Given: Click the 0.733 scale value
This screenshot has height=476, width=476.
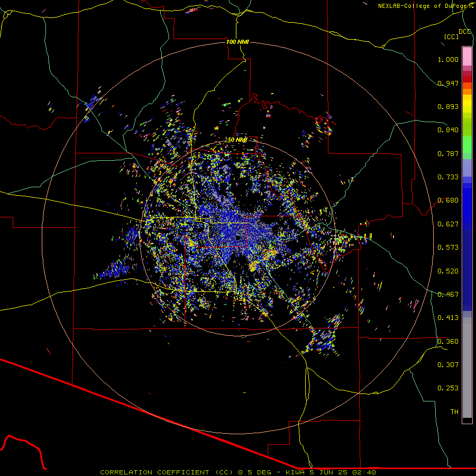Looking at the screenshot, I should click(x=448, y=177).
